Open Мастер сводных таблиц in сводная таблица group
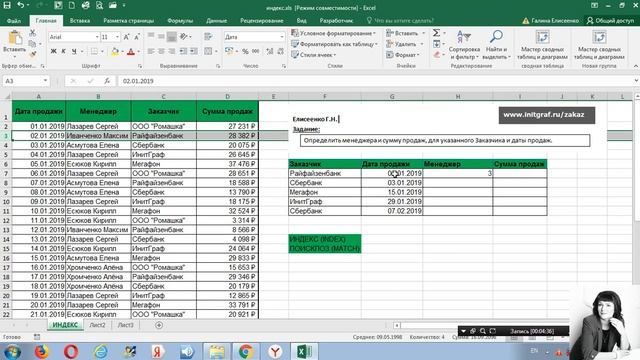640x360 pixels. point(542,45)
